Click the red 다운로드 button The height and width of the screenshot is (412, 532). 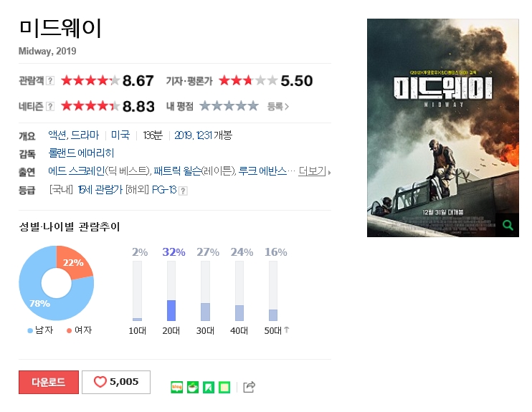point(49,382)
